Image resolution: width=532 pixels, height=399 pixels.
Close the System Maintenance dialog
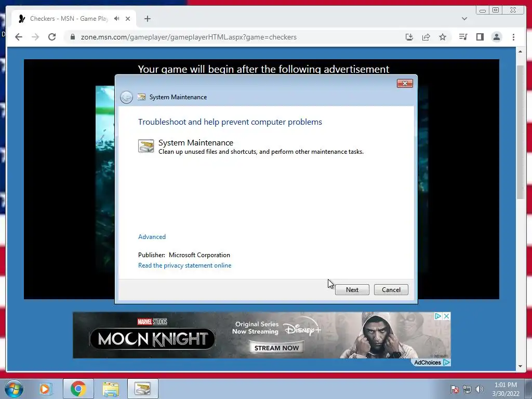pos(405,84)
